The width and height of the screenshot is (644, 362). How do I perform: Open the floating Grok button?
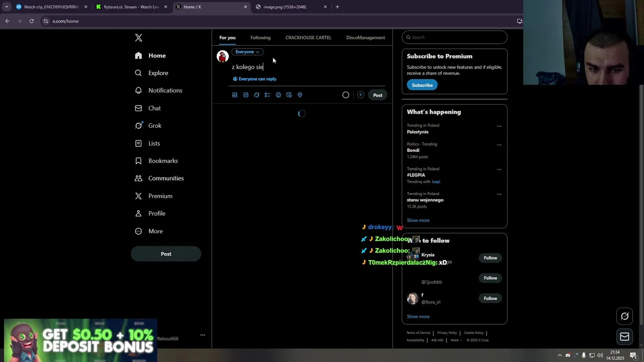(624, 316)
